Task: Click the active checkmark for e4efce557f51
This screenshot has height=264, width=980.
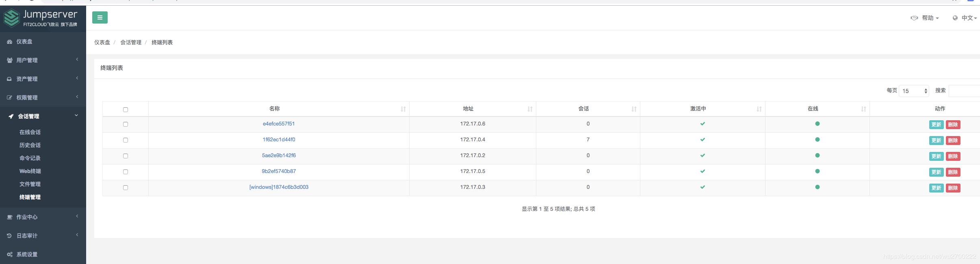Action: (702, 124)
